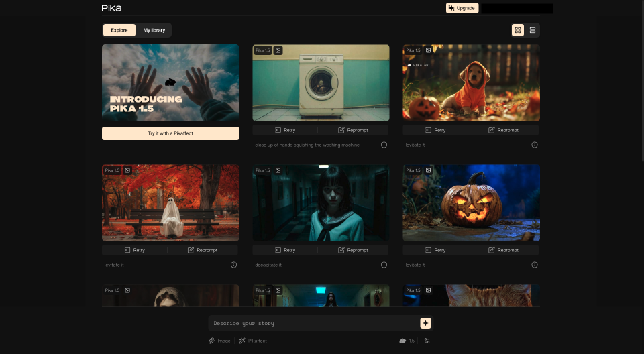Screen dimensions: 644x354
Task: Attach an image with Image button
Action: click(x=219, y=341)
